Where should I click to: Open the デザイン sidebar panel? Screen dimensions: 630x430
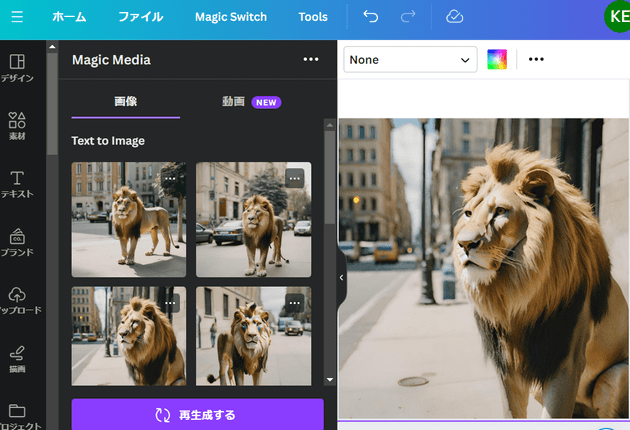[x=18, y=68]
